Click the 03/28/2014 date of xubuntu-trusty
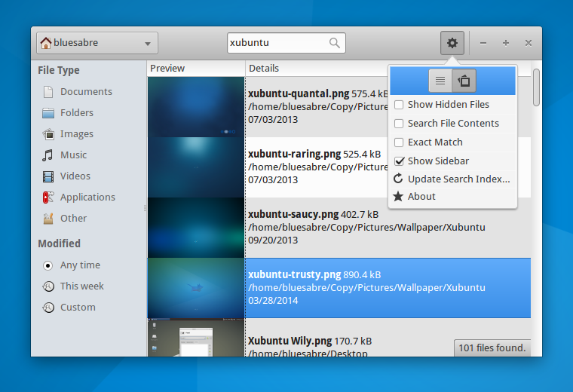573x392 pixels. tap(273, 301)
